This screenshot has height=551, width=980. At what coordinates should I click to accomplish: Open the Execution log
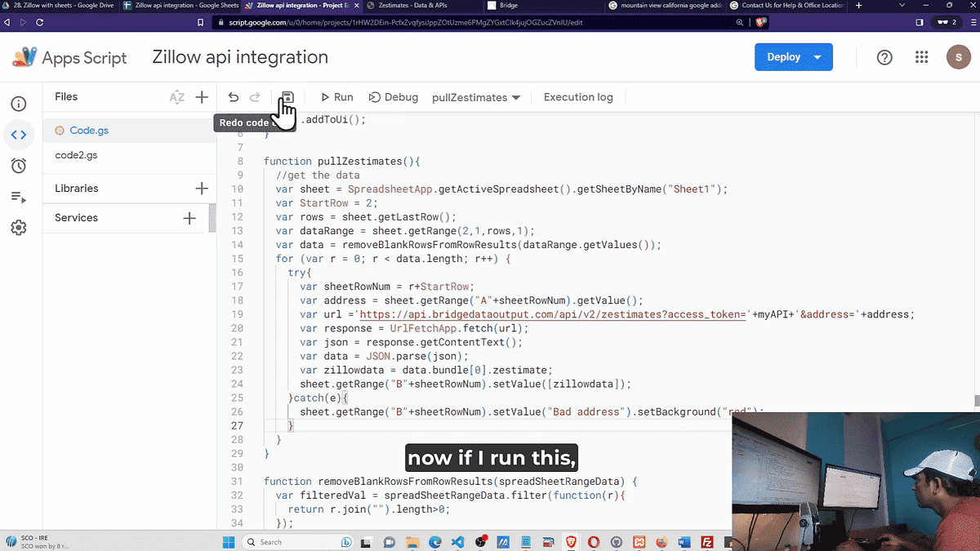578,97
